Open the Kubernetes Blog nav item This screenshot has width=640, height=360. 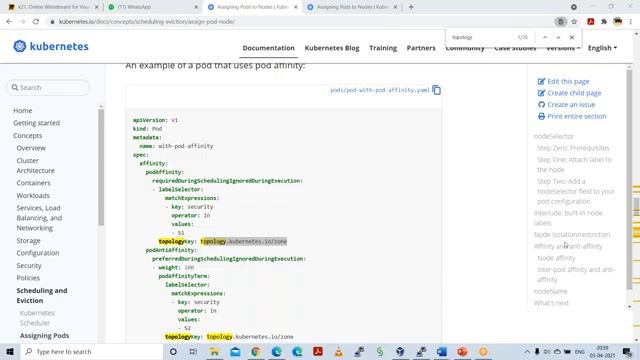click(332, 48)
